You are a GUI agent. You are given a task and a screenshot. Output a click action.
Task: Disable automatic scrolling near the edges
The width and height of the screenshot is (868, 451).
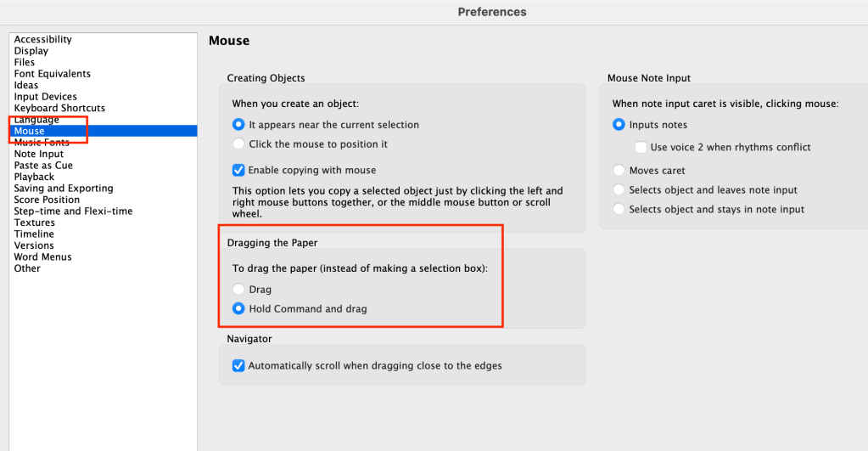[x=239, y=366]
